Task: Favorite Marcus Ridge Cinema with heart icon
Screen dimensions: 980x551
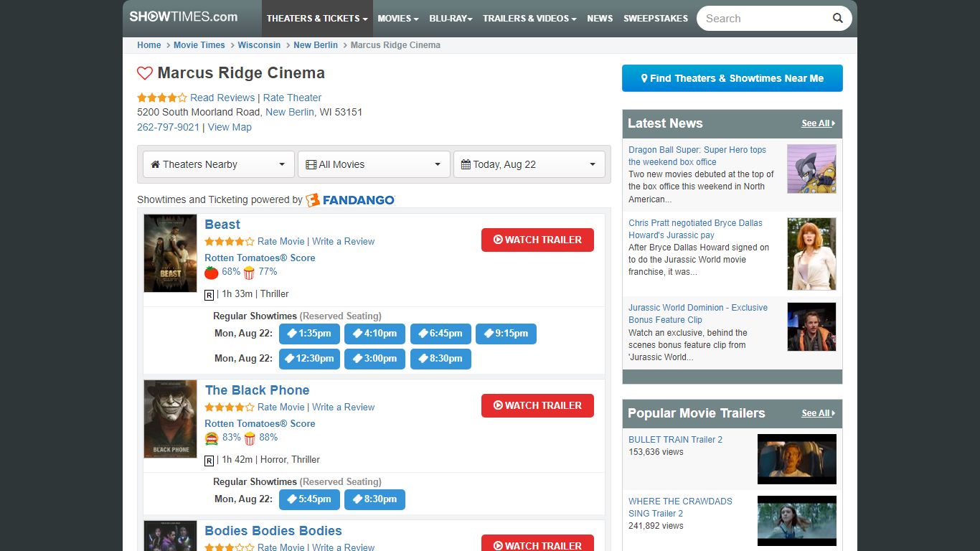Action: pyautogui.click(x=145, y=73)
